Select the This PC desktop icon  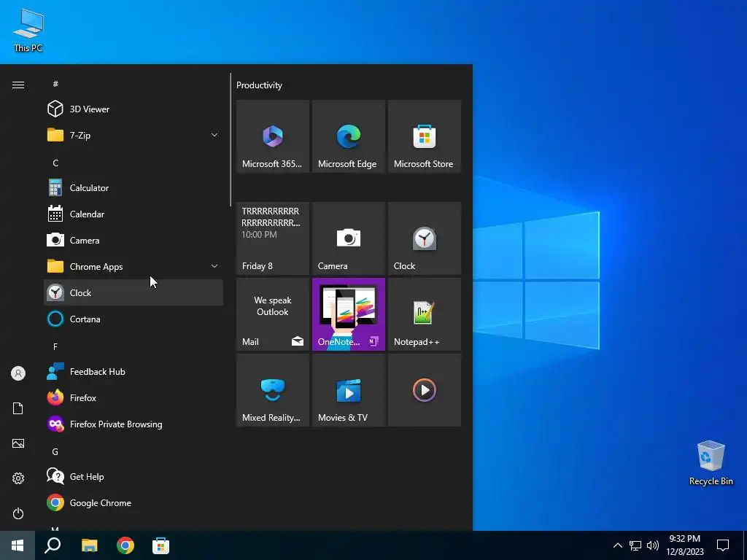pyautogui.click(x=28, y=31)
